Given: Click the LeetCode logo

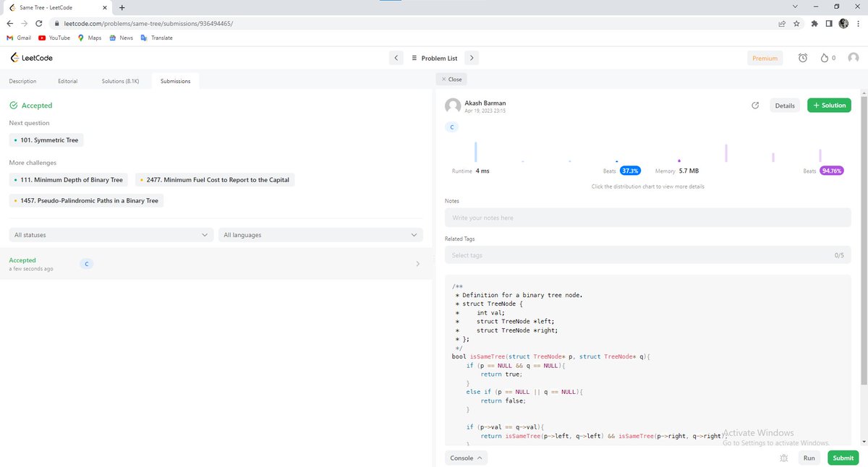Looking at the screenshot, I should tap(31, 58).
